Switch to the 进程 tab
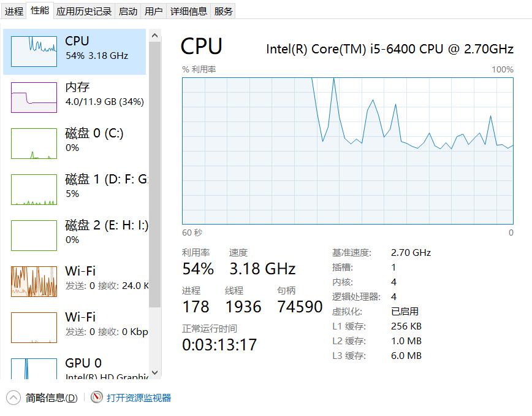Screen dimensions: 532x416 (14, 12)
